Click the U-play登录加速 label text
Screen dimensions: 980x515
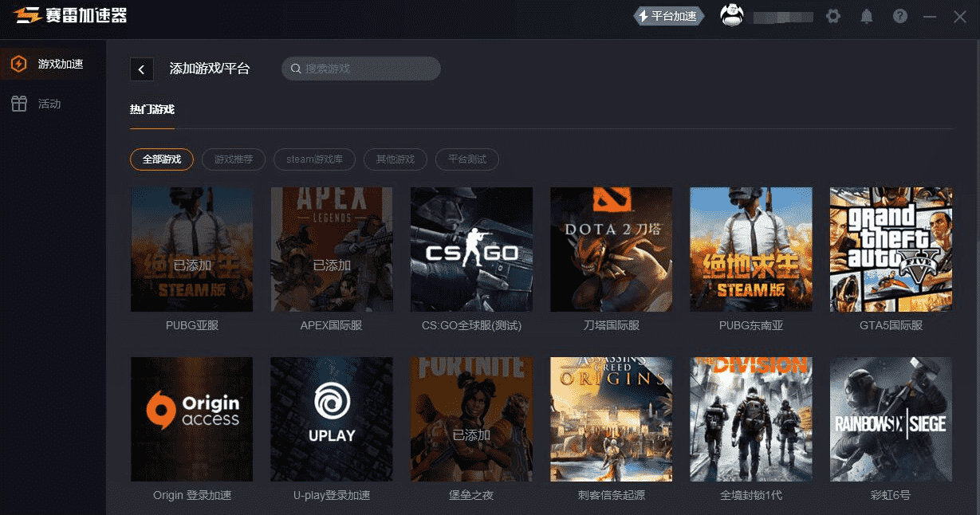pyautogui.click(x=332, y=495)
